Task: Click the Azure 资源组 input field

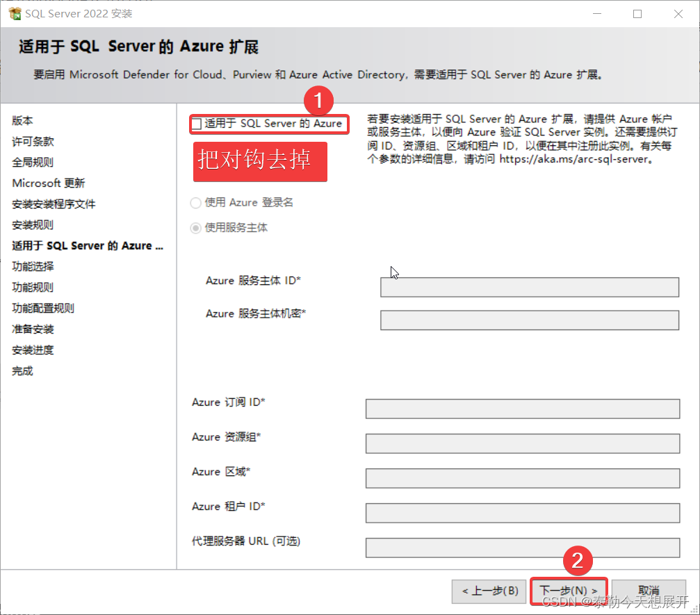Action: pyautogui.click(x=522, y=443)
